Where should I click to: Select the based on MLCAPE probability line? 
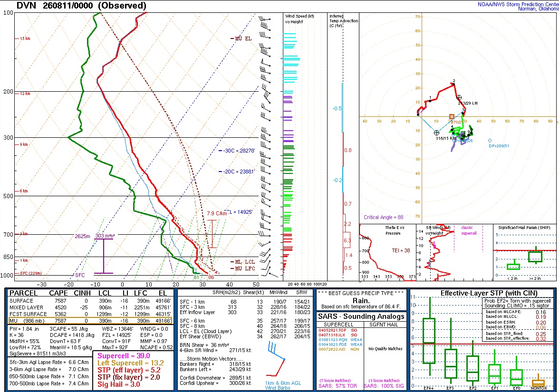point(516,312)
